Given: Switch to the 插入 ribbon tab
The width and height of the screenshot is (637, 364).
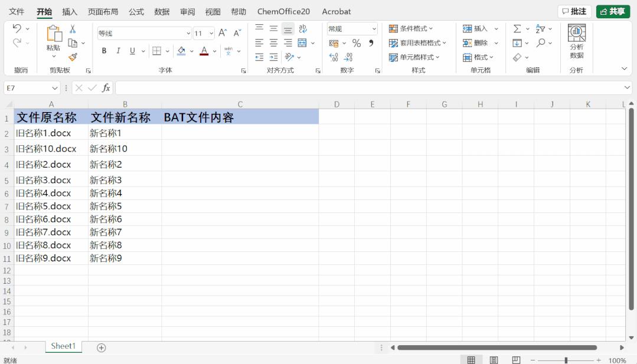Looking at the screenshot, I should click(x=69, y=11).
